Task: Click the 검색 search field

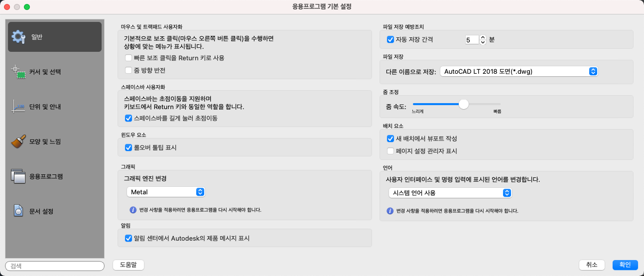Action: pos(55,266)
